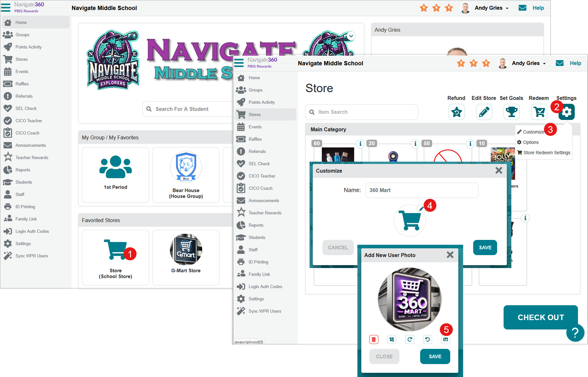Click CHECK OUT

(540, 317)
